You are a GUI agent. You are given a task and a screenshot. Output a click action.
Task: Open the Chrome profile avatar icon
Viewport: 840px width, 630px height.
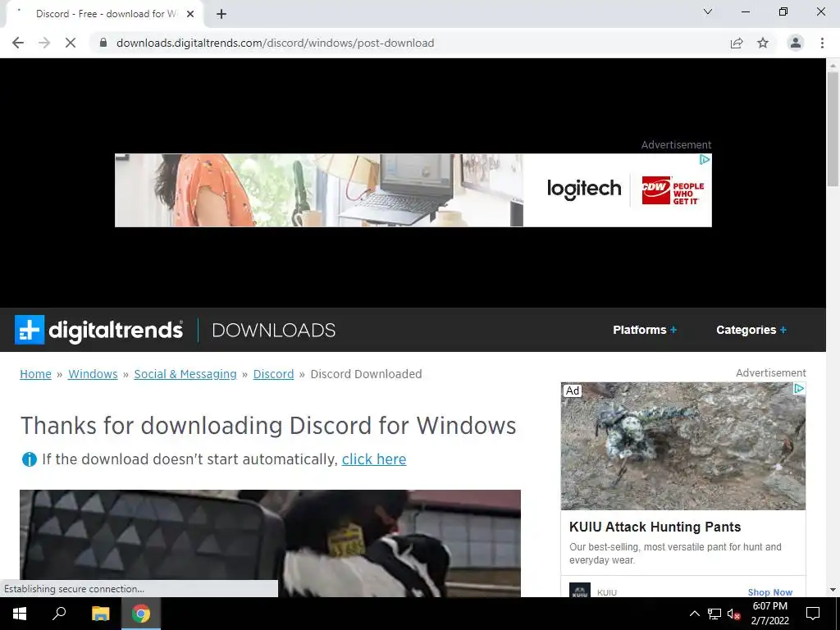(x=796, y=43)
